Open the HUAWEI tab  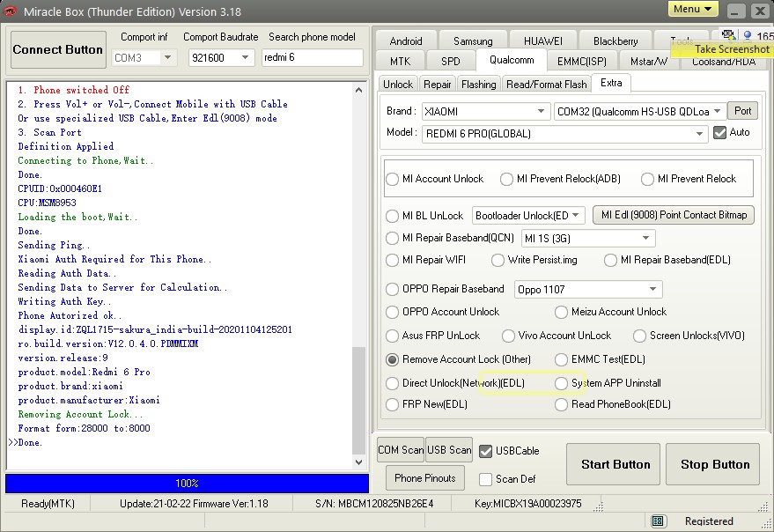[543, 41]
